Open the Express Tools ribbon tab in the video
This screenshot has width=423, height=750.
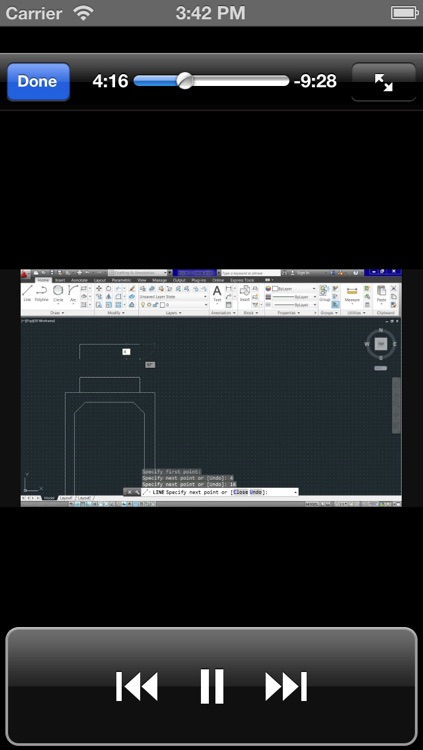242,280
